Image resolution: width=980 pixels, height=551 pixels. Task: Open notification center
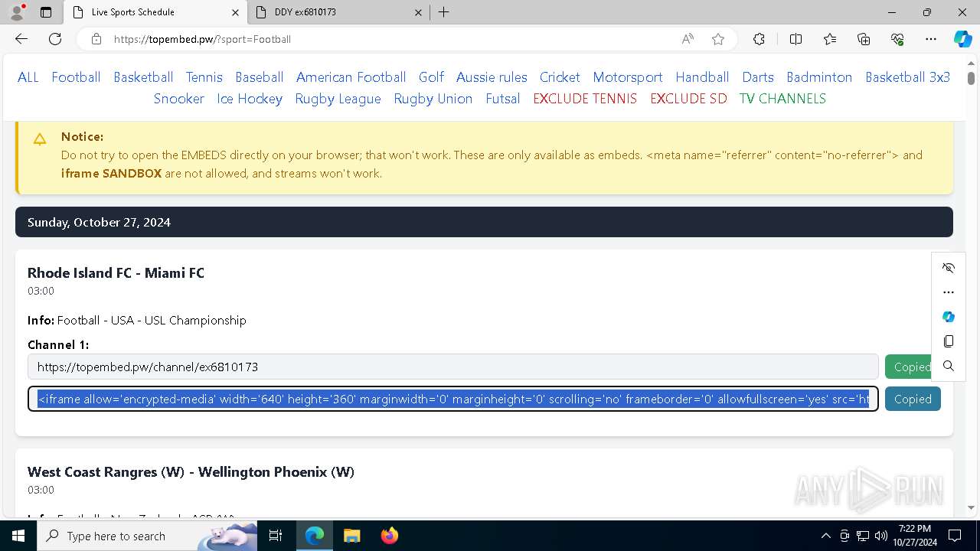tap(955, 536)
